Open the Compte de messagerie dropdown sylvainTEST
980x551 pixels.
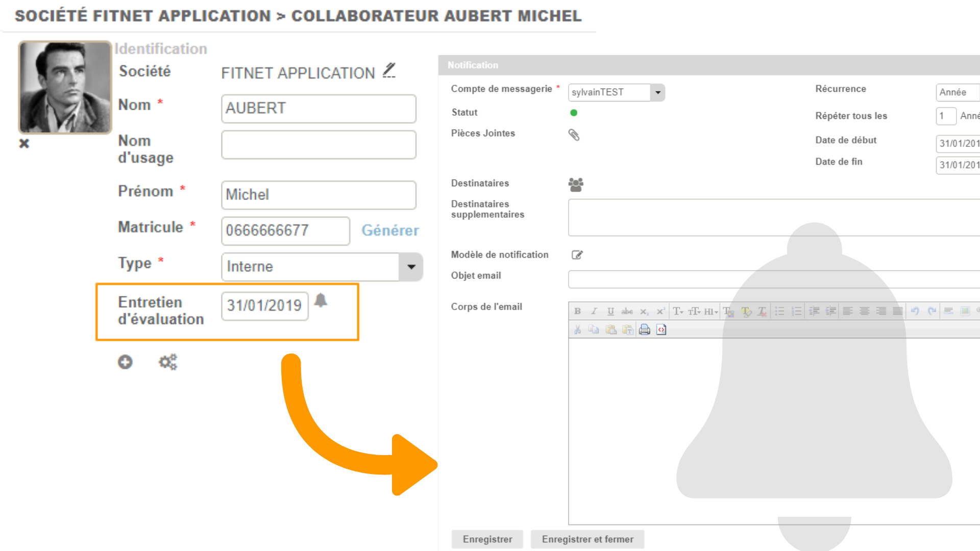[657, 92]
